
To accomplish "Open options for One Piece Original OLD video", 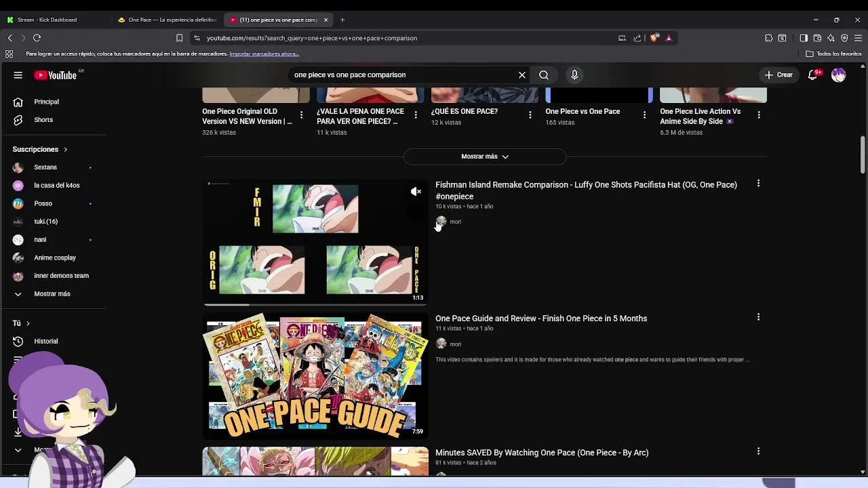I will pos(301,115).
